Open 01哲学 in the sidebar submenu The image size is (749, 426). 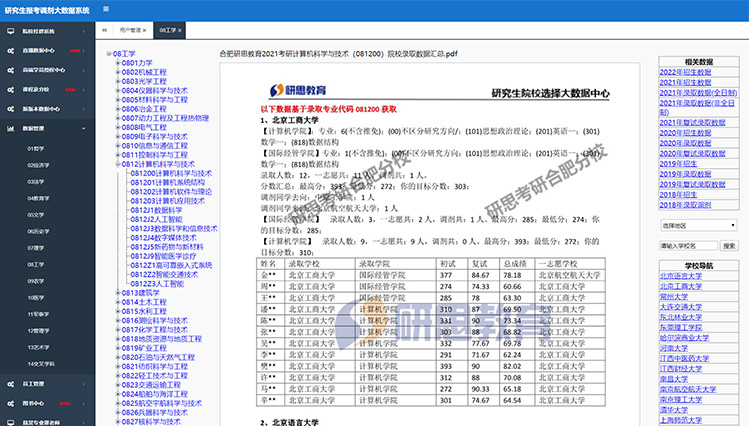pyautogui.click(x=36, y=149)
